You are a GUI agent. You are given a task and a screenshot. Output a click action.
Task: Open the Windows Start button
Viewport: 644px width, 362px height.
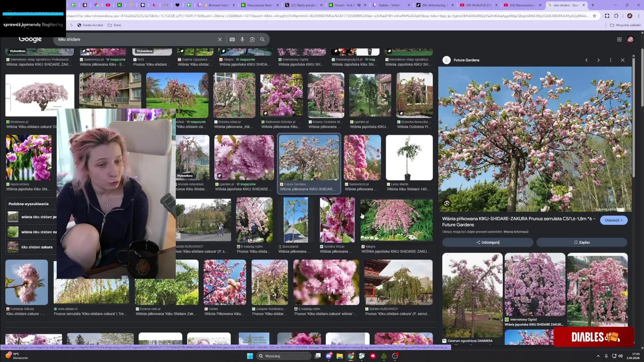pyautogui.click(x=250, y=356)
